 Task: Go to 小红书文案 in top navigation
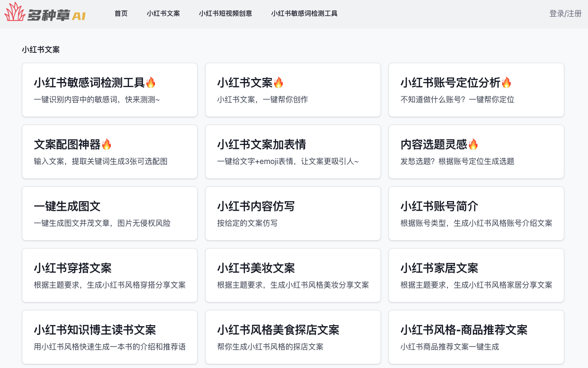pos(163,13)
